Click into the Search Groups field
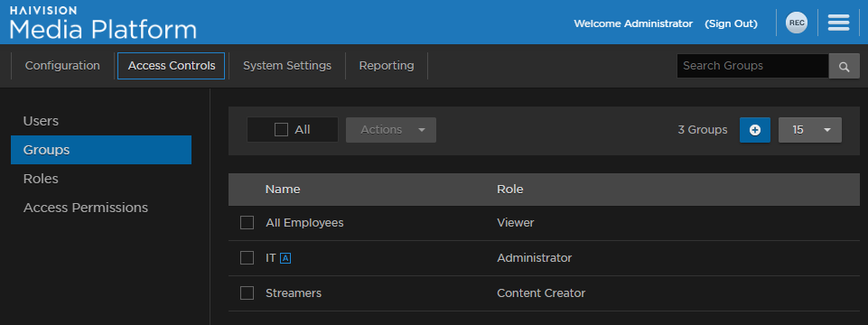868x325 pixels. pyautogui.click(x=752, y=66)
